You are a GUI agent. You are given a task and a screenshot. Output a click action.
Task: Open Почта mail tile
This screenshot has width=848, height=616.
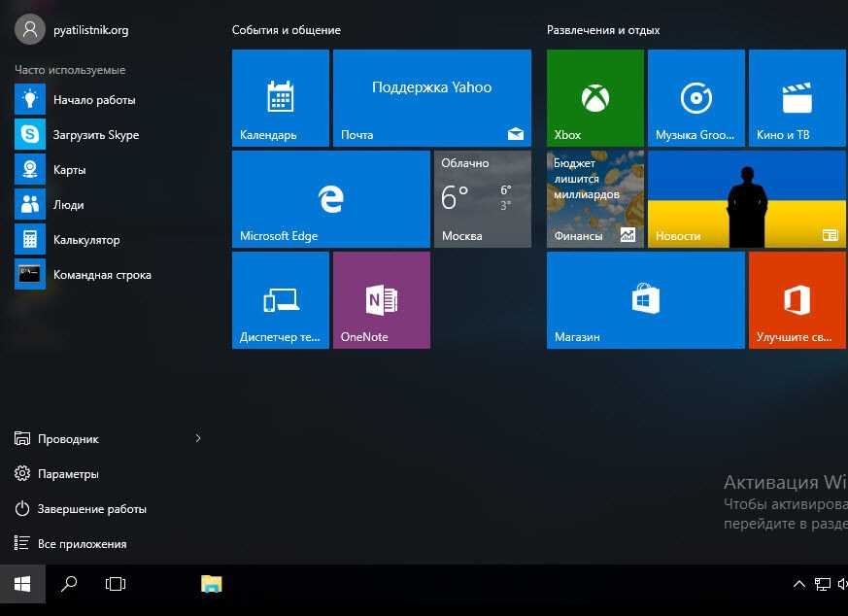[x=431, y=98]
